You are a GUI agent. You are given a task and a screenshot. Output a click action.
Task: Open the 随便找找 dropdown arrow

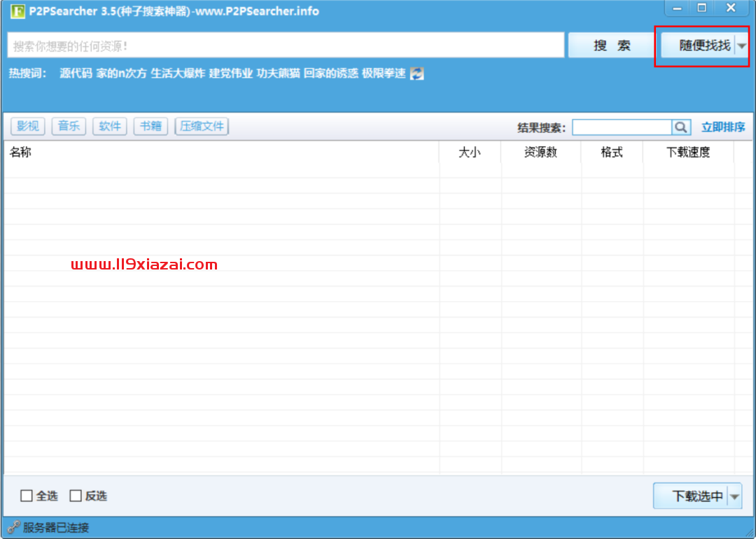tap(741, 45)
